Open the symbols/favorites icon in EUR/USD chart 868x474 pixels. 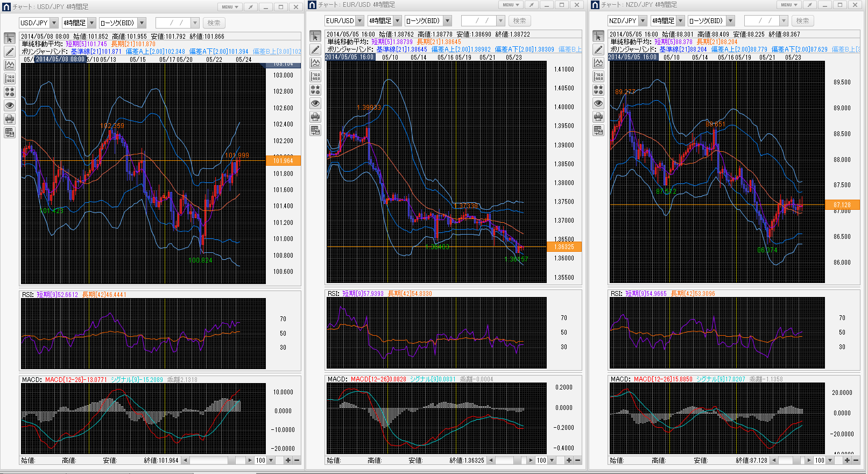(315, 90)
